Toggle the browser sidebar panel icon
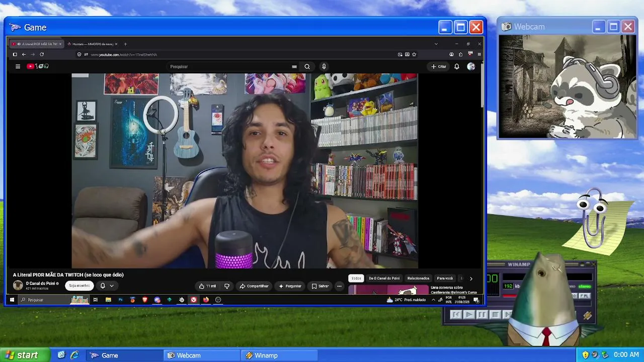This screenshot has height=362, width=644. click(15, 54)
